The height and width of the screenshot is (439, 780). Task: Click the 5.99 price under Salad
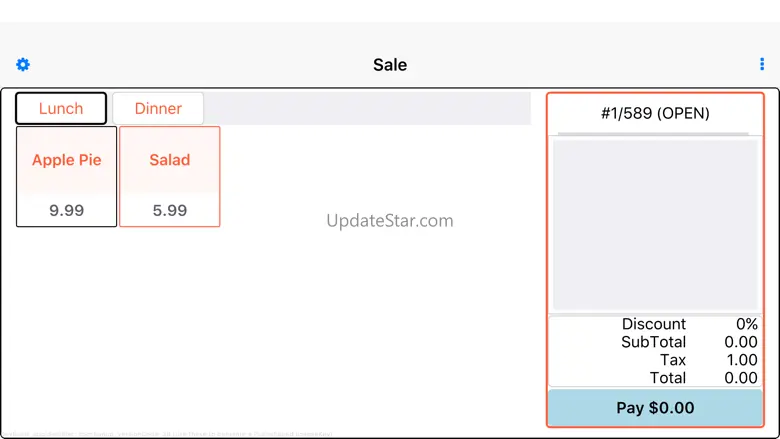(x=170, y=210)
